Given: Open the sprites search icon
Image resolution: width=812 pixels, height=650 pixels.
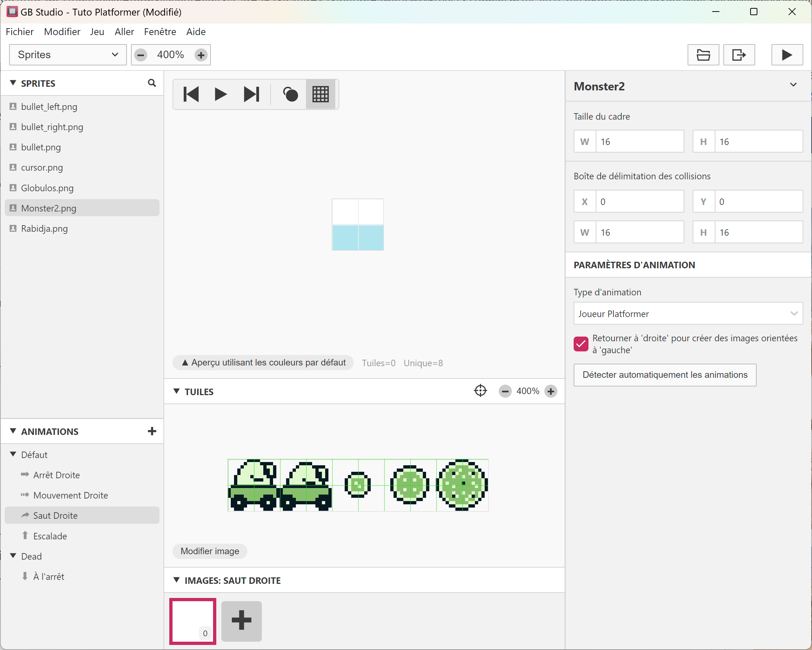Looking at the screenshot, I should [x=152, y=83].
